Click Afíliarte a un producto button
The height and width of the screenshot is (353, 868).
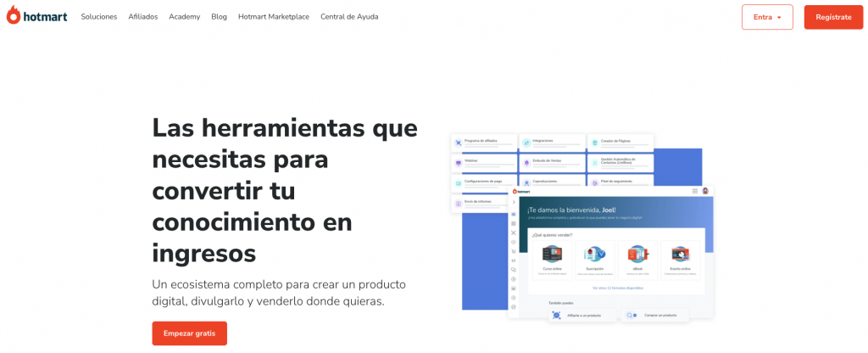[x=582, y=316]
